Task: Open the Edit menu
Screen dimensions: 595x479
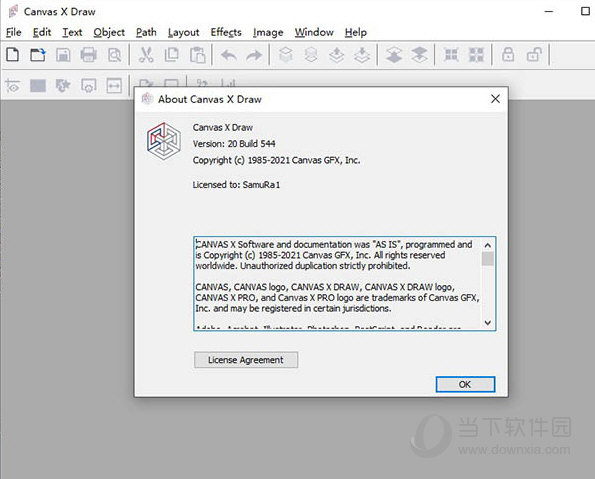Action: (x=42, y=32)
